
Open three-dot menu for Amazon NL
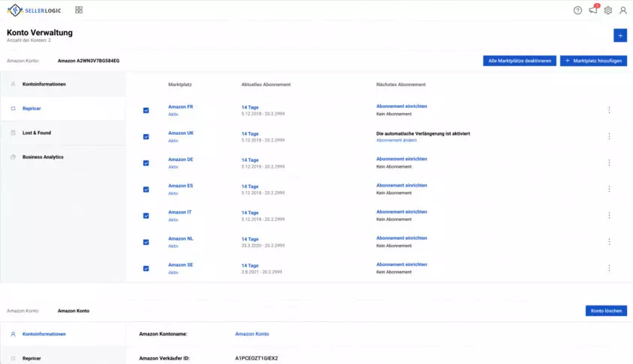coord(609,242)
